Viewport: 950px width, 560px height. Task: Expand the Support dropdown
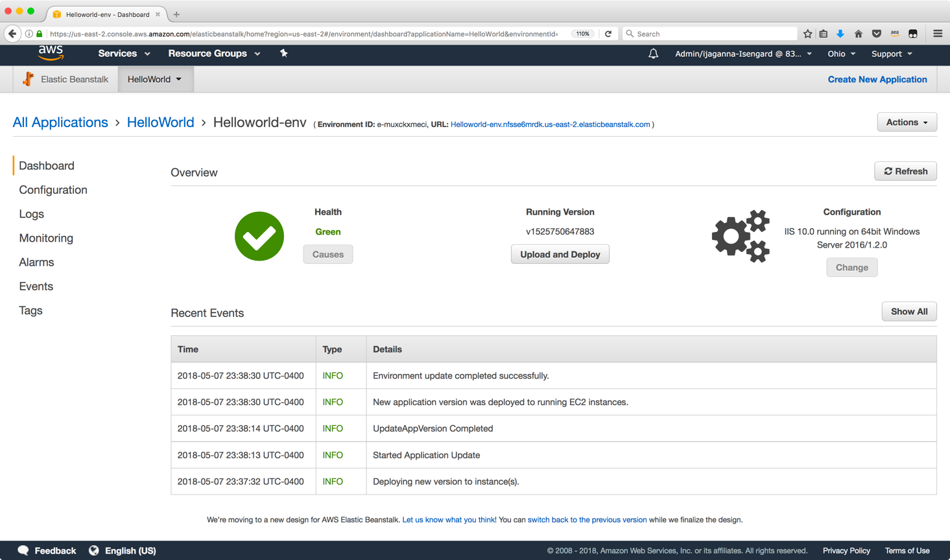tap(892, 54)
